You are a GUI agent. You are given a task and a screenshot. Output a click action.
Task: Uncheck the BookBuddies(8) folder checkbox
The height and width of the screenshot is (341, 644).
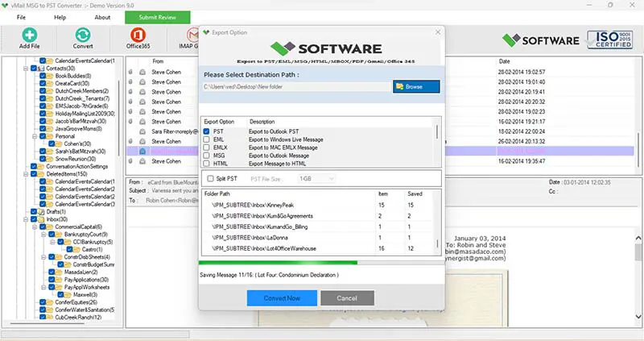[x=43, y=76]
